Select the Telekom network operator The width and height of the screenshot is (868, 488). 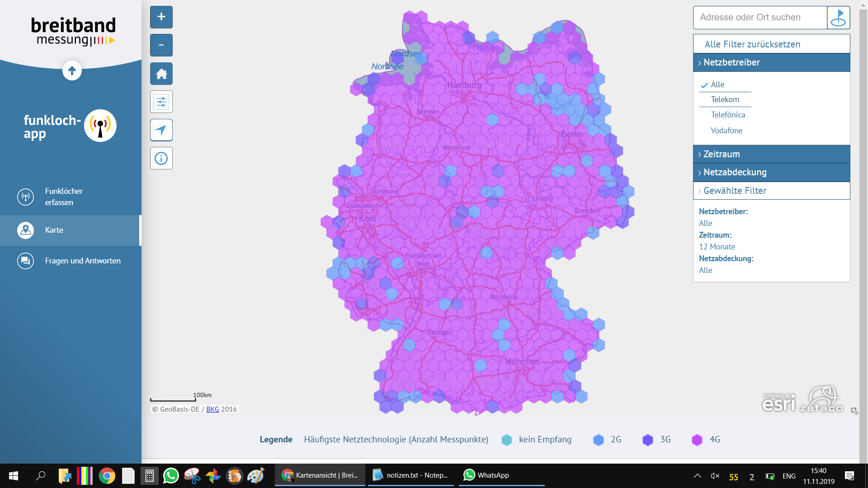tap(725, 99)
